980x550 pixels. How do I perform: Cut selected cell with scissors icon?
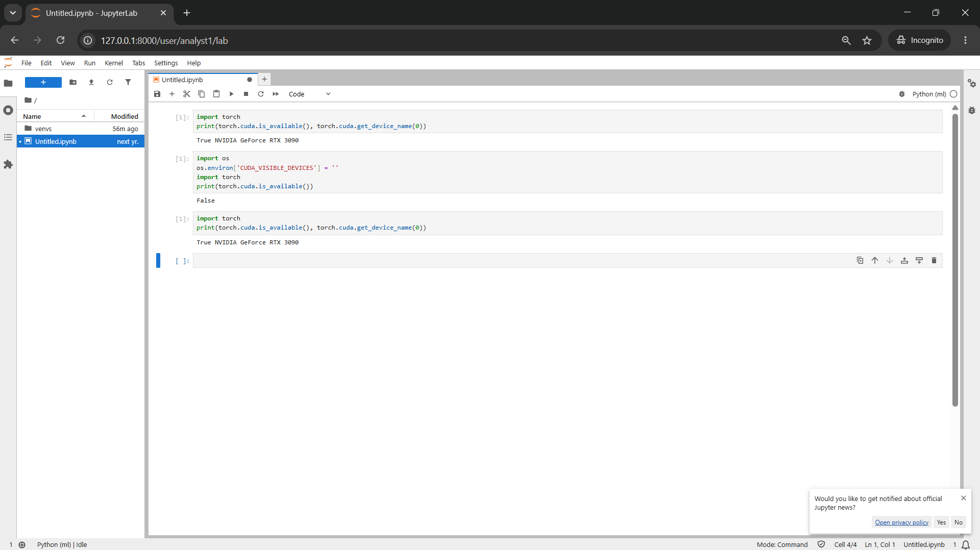click(x=187, y=94)
